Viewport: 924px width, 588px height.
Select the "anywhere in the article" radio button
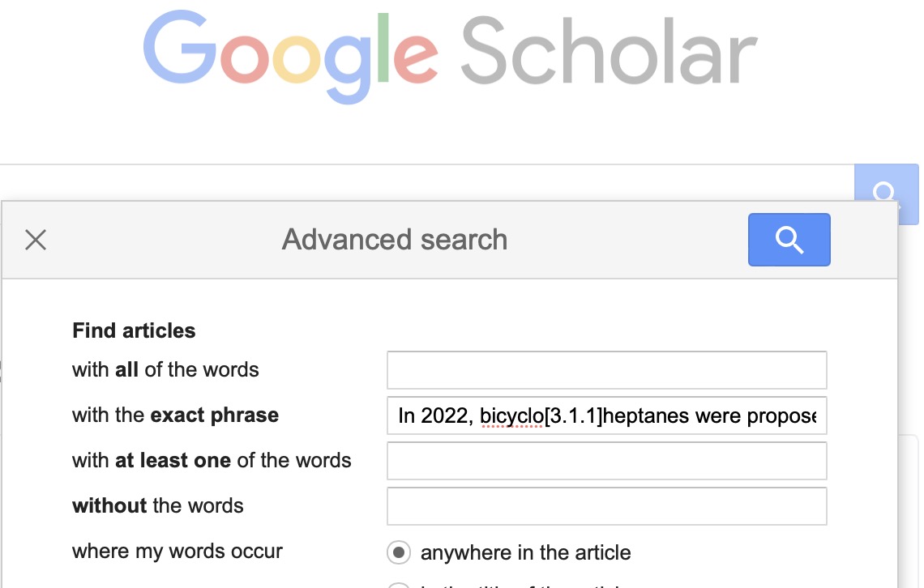coord(399,553)
